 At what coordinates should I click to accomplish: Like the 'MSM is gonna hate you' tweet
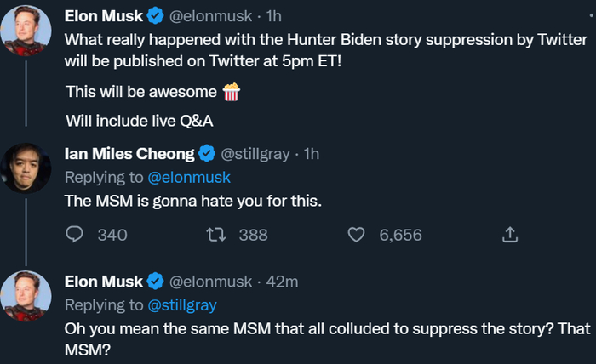pos(358,235)
